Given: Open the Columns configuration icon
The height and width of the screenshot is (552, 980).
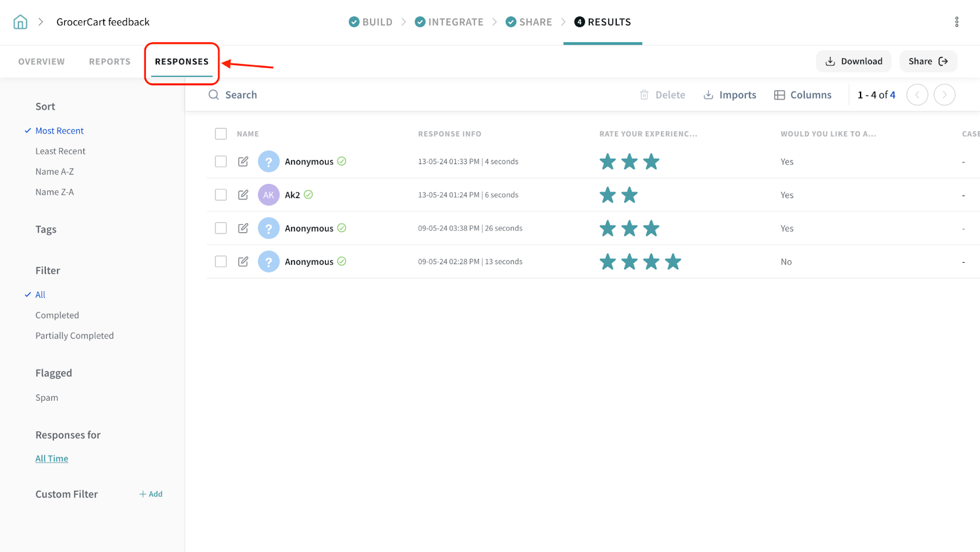Looking at the screenshot, I should tap(779, 95).
